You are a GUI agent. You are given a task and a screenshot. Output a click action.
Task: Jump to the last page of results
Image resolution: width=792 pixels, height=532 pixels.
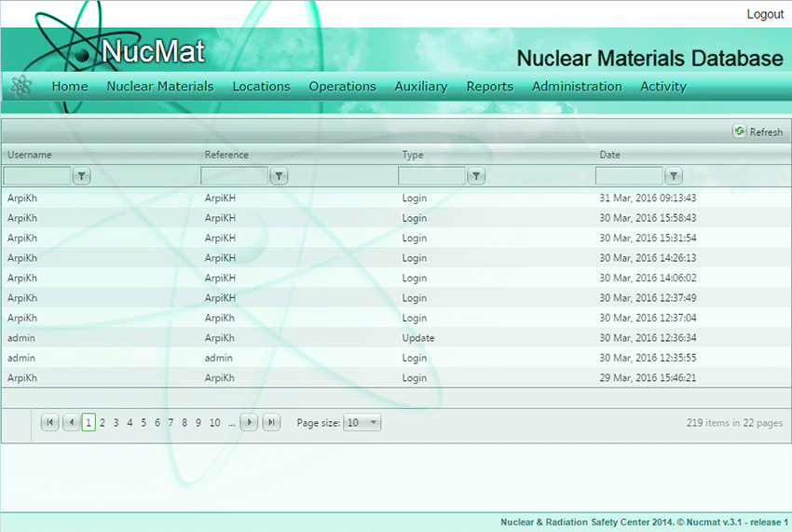click(271, 423)
